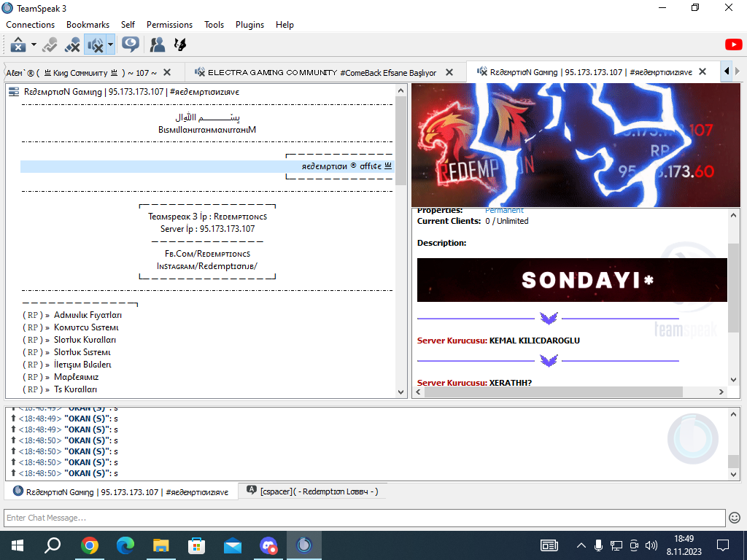Close the ELECTRA GAMING COMMUNITY tab
Image resolution: width=747 pixels, height=560 pixels.
pyautogui.click(x=449, y=72)
